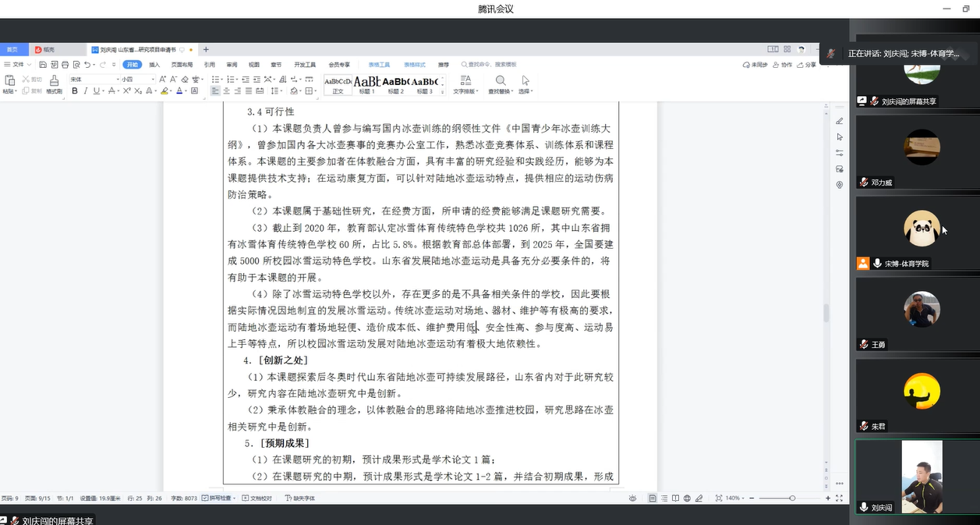Open the font size dropdown (小四)
Viewport: 980px width, 525px height.
(135, 80)
